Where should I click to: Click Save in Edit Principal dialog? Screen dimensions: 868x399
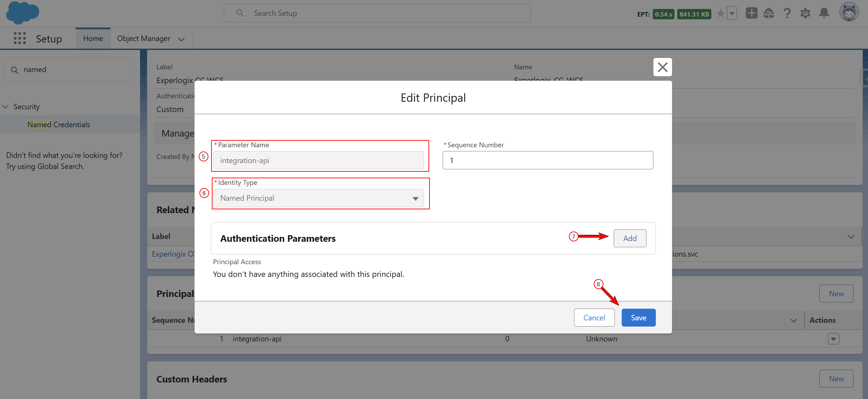click(x=639, y=318)
